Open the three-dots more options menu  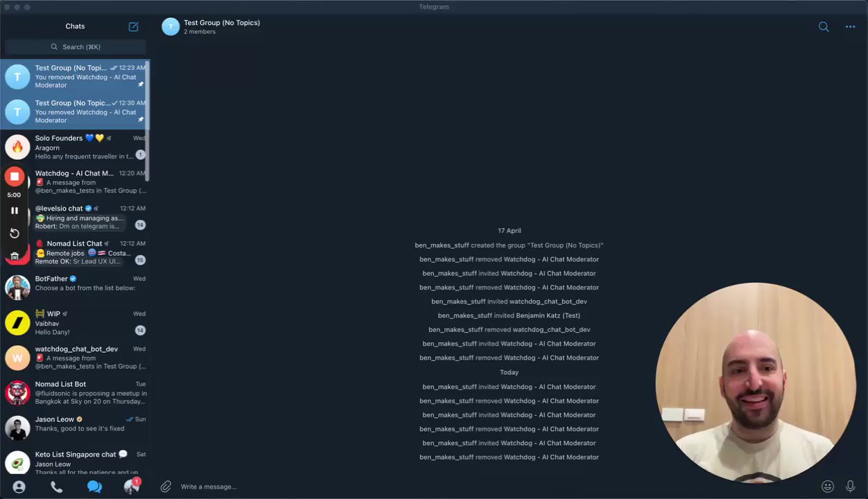click(851, 27)
